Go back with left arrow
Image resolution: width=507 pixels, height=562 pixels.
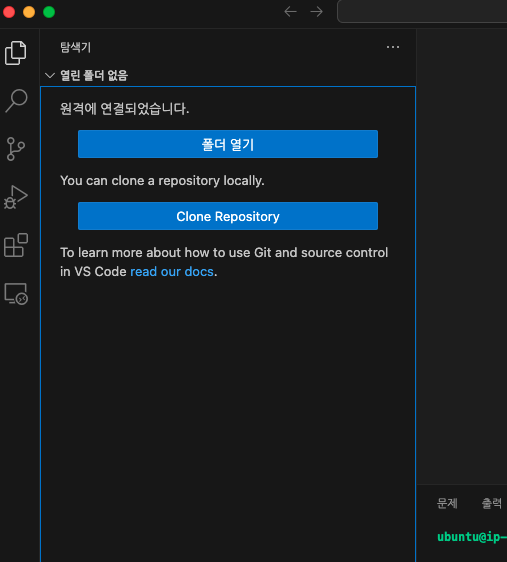click(290, 12)
